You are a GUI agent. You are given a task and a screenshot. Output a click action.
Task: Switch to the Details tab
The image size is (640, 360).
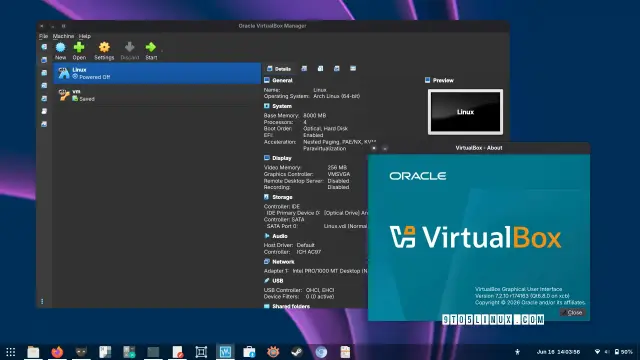[x=279, y=69]
